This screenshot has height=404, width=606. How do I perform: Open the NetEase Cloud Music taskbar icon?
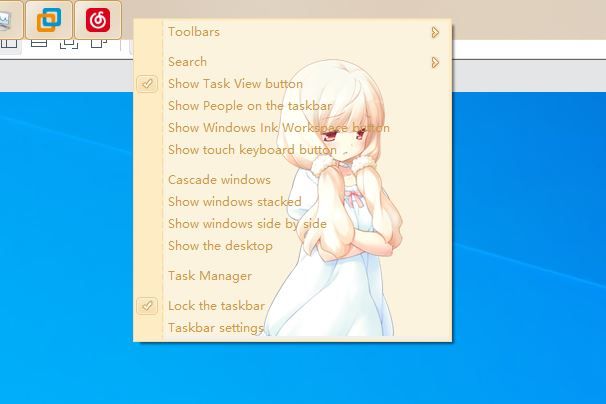(98, 20)
